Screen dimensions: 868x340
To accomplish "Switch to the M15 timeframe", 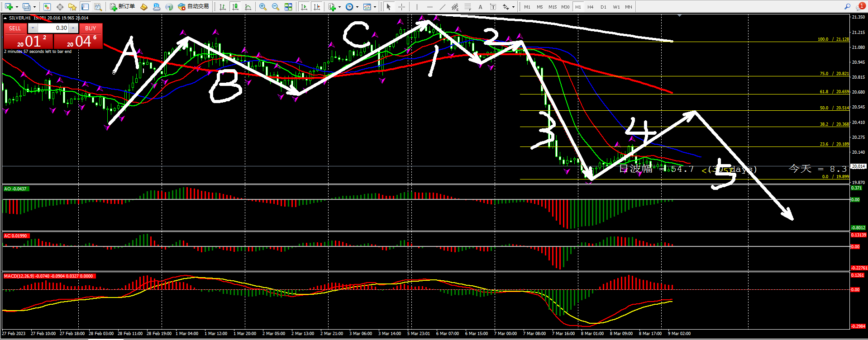I will [552, 7].
